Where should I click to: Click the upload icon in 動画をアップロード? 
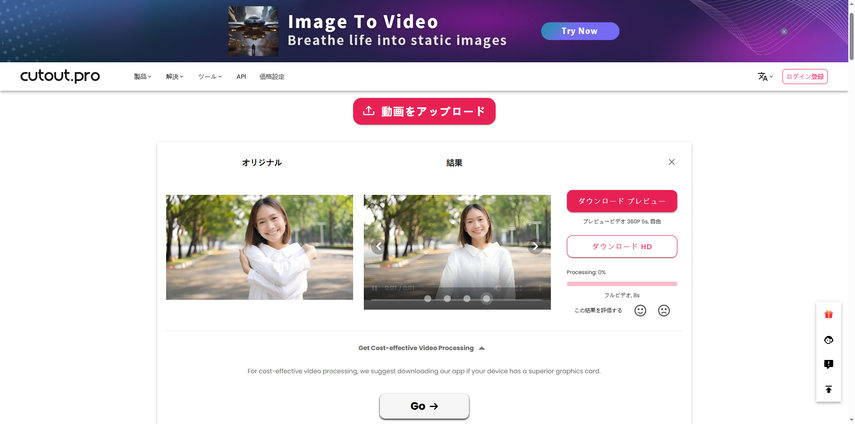coord(369,111)
